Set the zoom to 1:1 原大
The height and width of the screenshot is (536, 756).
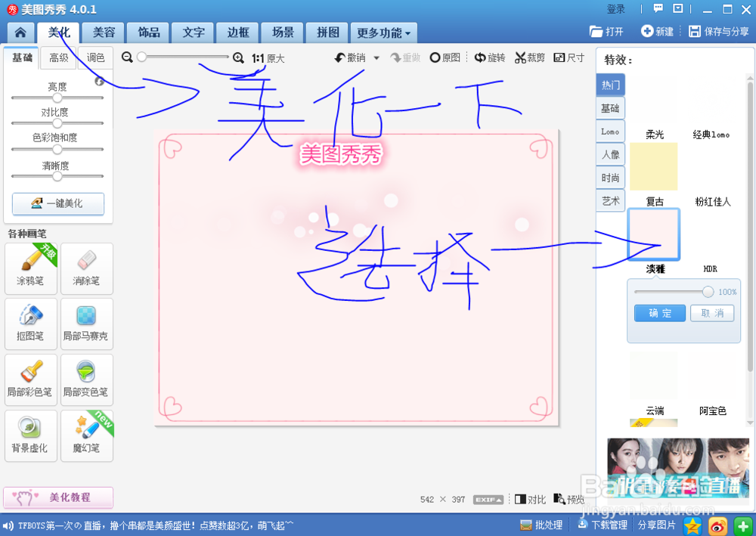tap(268, 58)
